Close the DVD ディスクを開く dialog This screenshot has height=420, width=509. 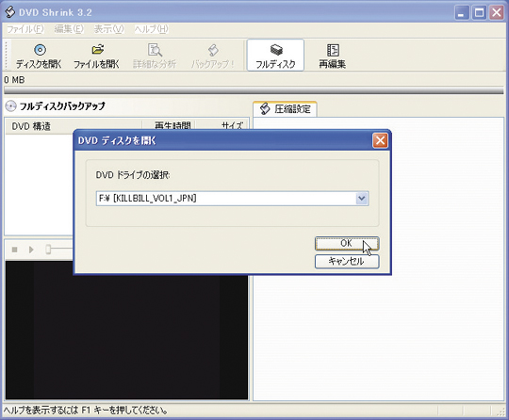(x=380, y=140)
